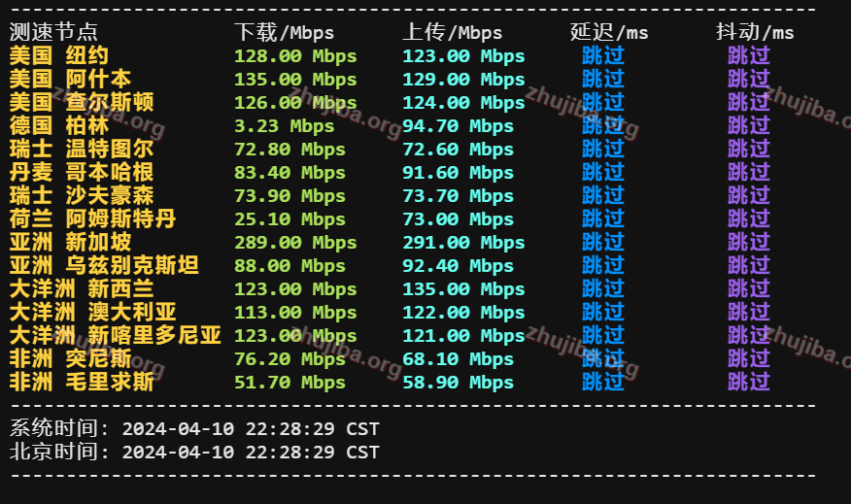Click 72.80 Mbps download for 温特图尔
Image resolution: width=851 pixels, height=504 pixels.
(289, 150)
